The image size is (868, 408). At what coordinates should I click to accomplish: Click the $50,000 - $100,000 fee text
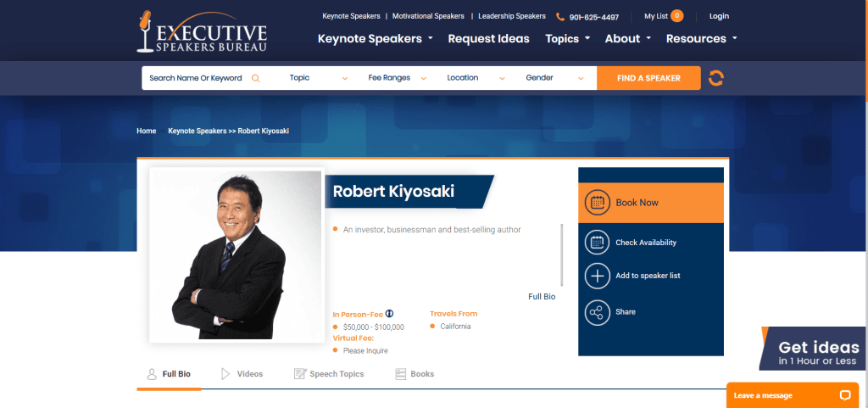click(374, 327)
